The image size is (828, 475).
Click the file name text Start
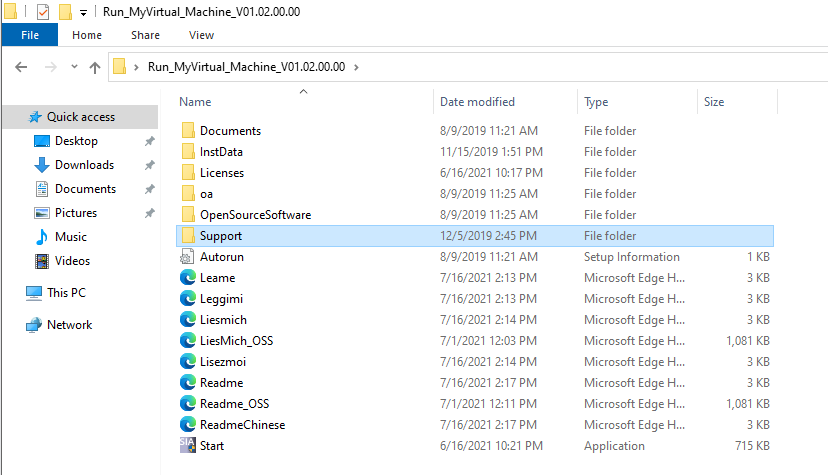pos(212,446)
